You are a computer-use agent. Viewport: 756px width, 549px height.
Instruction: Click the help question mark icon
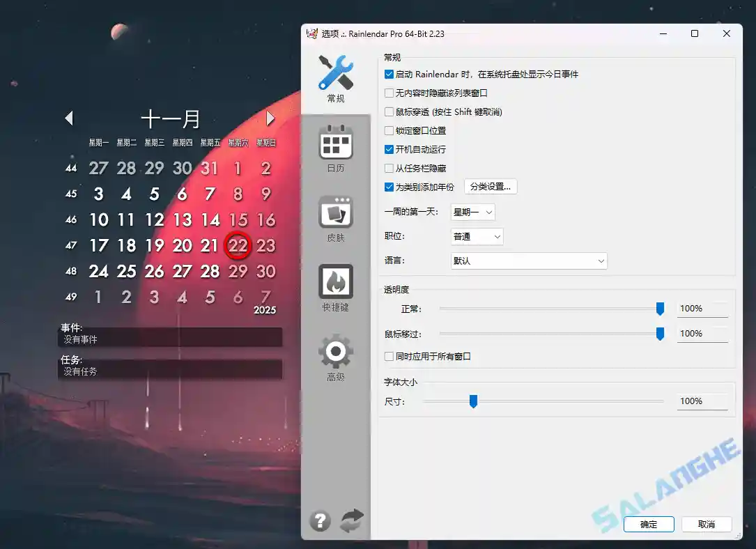click(x=319, y=520)
